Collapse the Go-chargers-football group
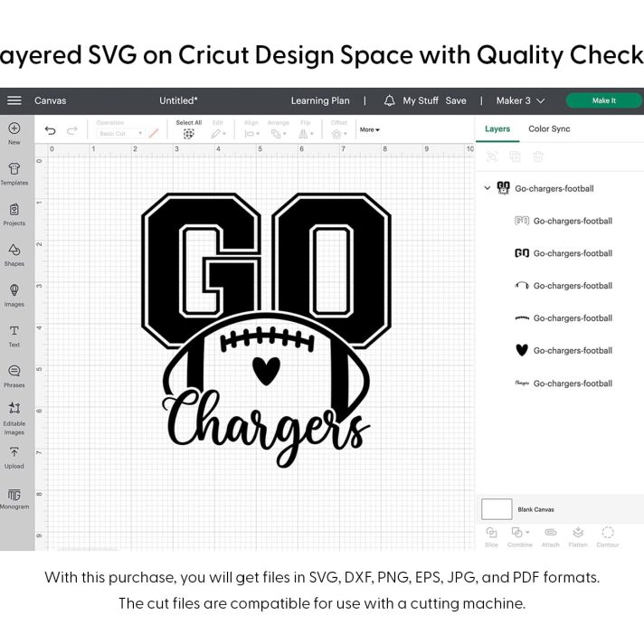The image size is (644, 644). pos(488,188)
